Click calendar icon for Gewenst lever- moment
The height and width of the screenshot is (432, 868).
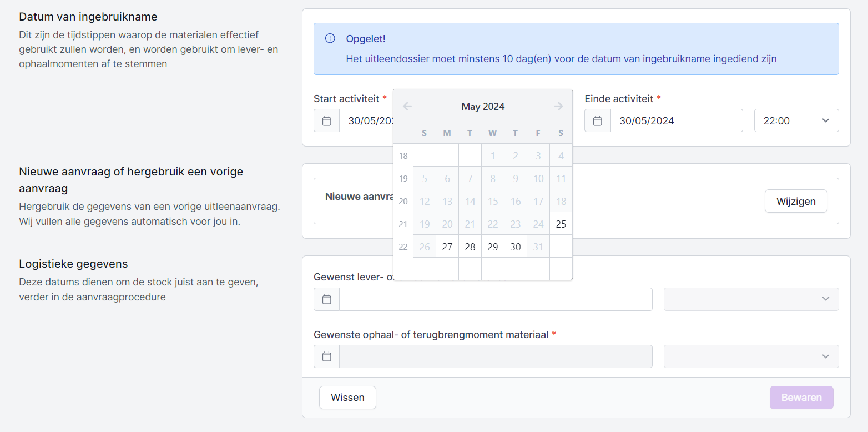(x=327, y=299)
